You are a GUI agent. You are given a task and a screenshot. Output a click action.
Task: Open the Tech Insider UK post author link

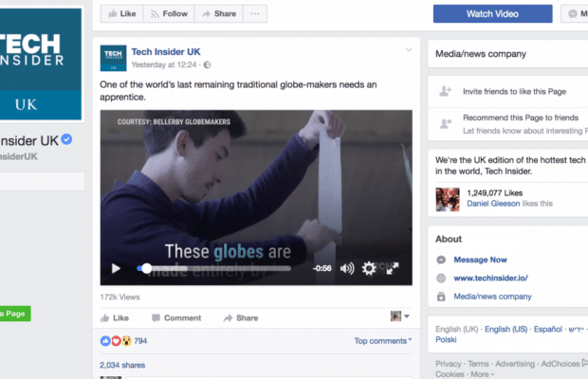(x=166, y=52)
